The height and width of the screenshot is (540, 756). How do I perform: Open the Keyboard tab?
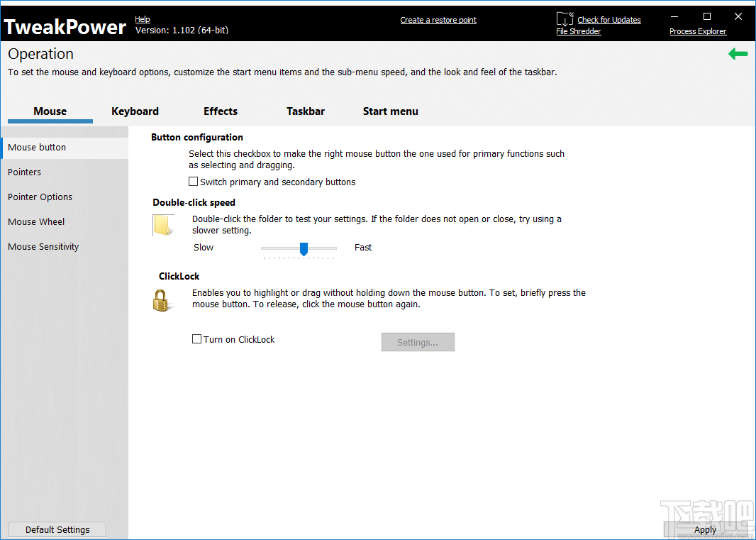(x=135, y=111)
